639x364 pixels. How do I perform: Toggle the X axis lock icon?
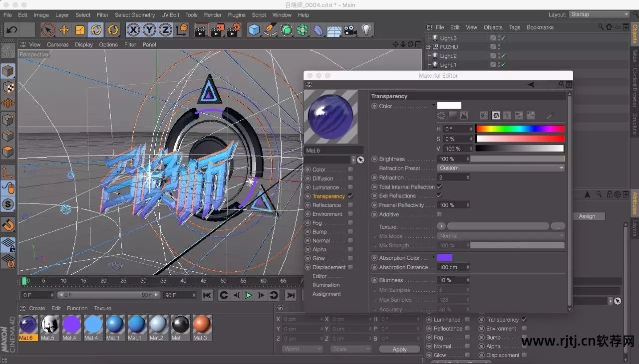[x=133, y=30]
